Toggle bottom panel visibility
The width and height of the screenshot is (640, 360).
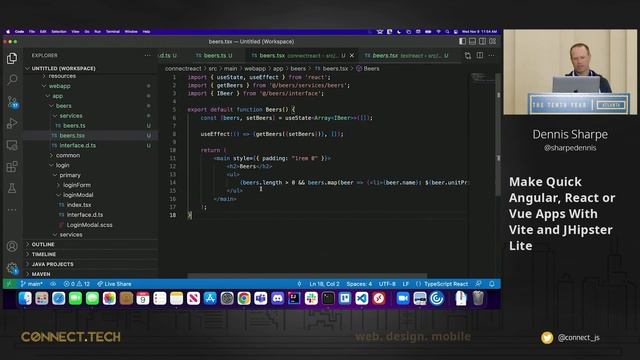(472, 41)
